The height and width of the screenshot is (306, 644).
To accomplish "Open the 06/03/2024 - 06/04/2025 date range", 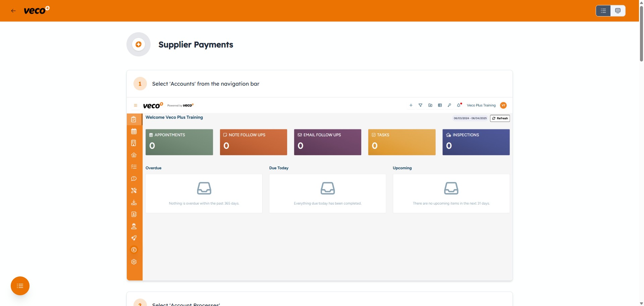I will pos(470,118).
